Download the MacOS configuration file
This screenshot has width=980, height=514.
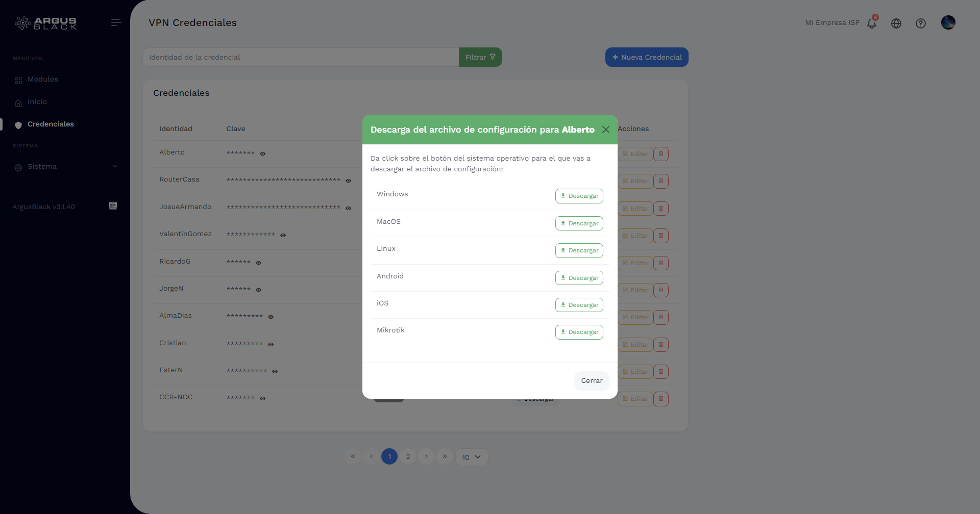579,223
